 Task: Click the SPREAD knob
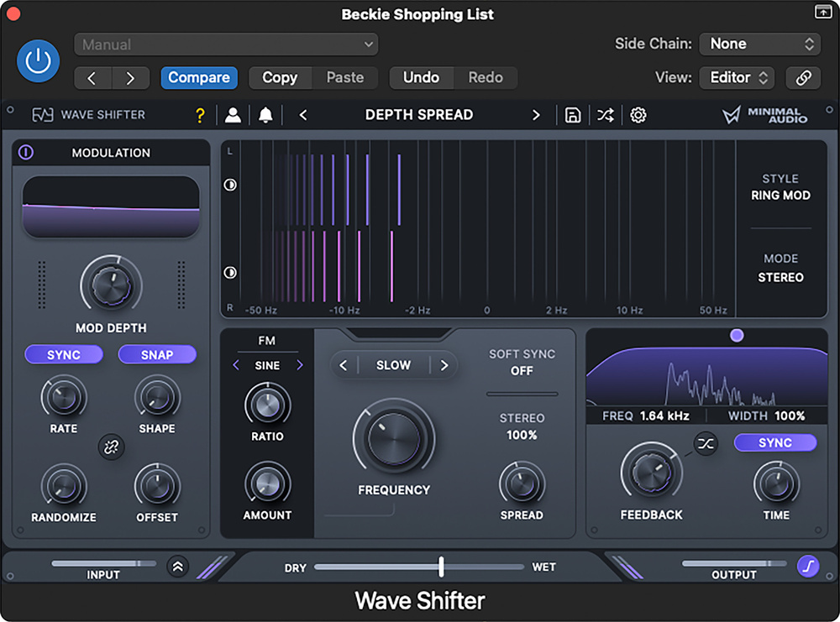point(522,483)
